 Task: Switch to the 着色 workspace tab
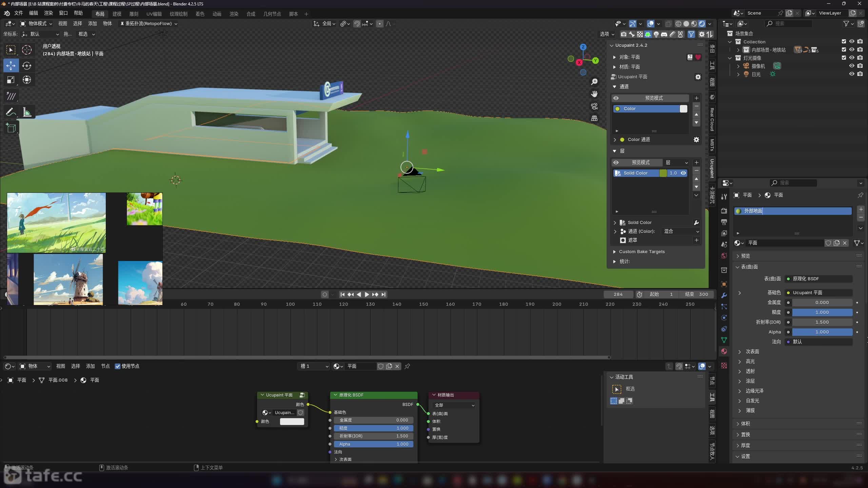coord(200,14)
